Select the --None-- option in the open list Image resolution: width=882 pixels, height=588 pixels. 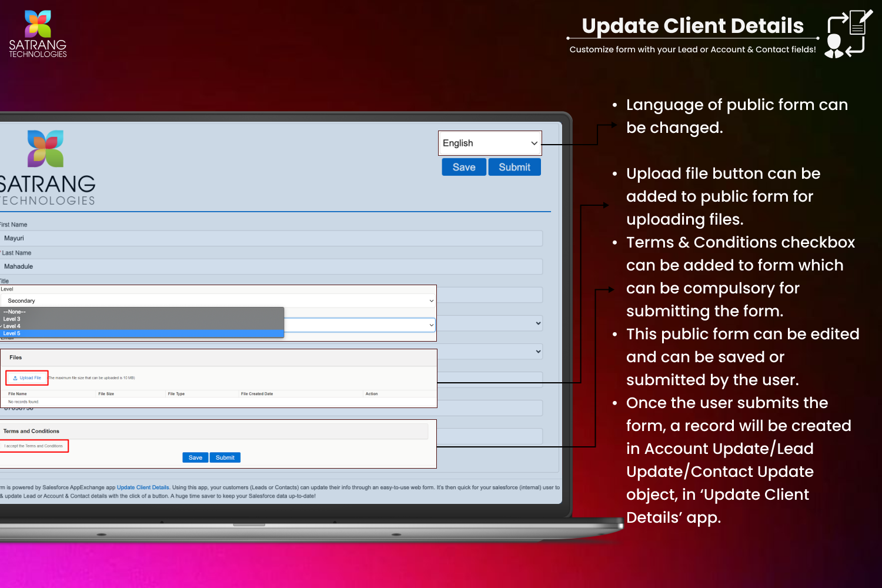pyautogui.click(x=142, y=312)
